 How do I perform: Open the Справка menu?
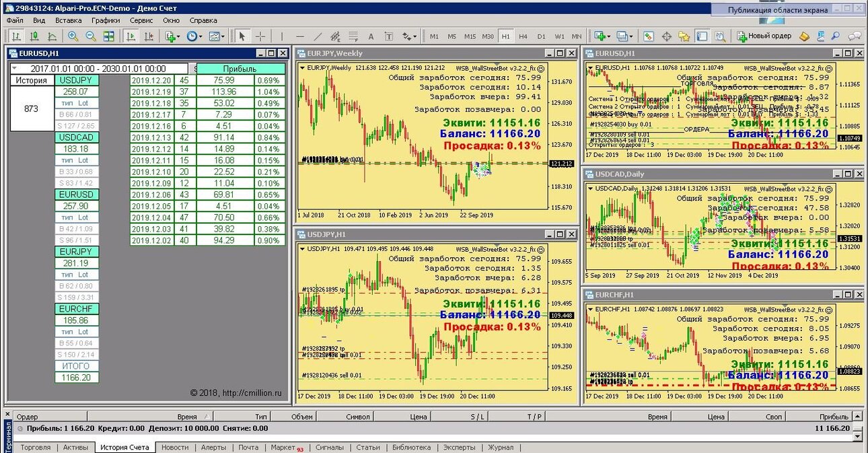point(203,20)
